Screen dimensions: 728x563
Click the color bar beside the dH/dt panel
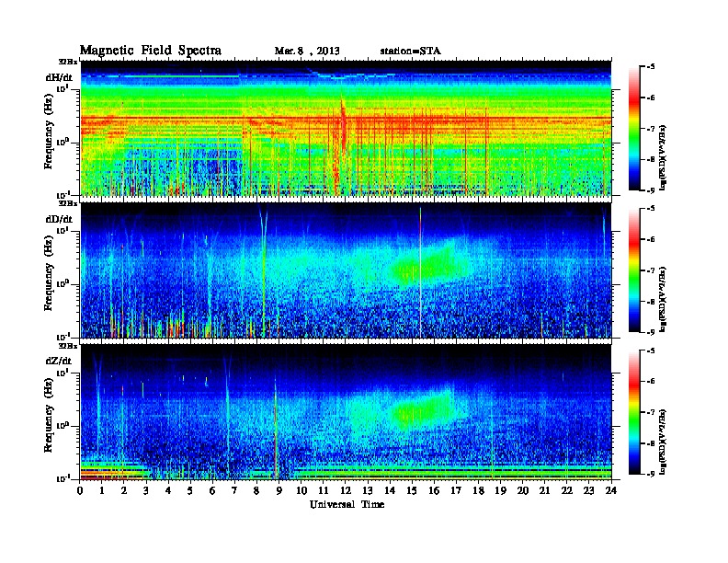pyautogui.click(x=634, y=129)
